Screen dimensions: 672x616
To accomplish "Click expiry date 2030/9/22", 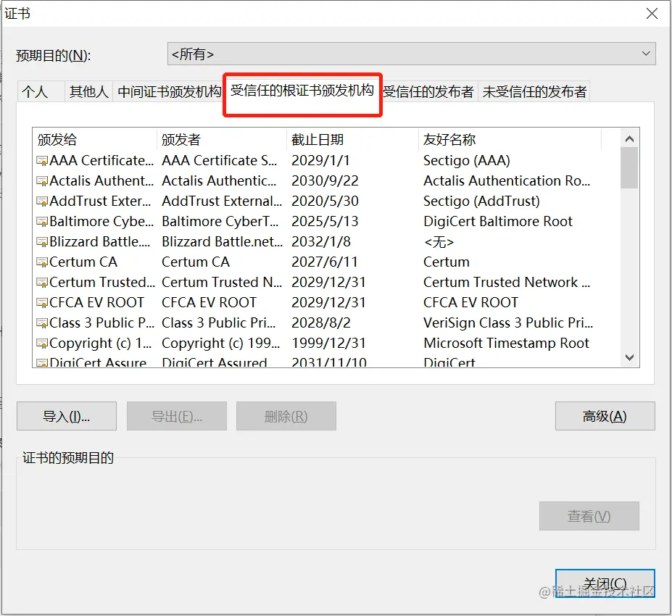I will point(325,180).
